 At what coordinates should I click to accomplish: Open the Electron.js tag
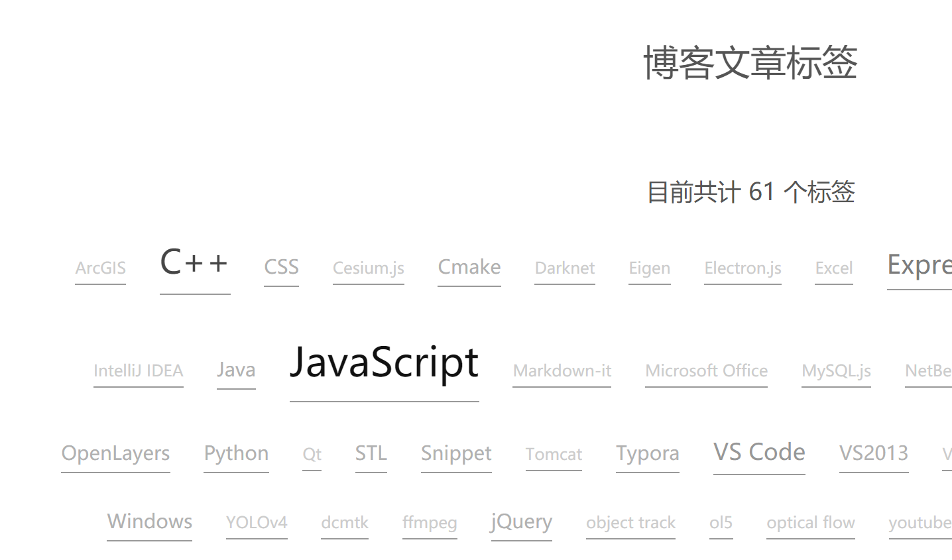click(743, 268)
